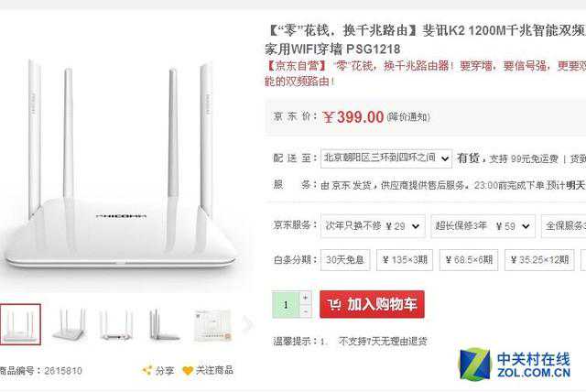Increase quantity with the plus stepper
This screenshot has width=586, height=392.
[x=305, y=298]
